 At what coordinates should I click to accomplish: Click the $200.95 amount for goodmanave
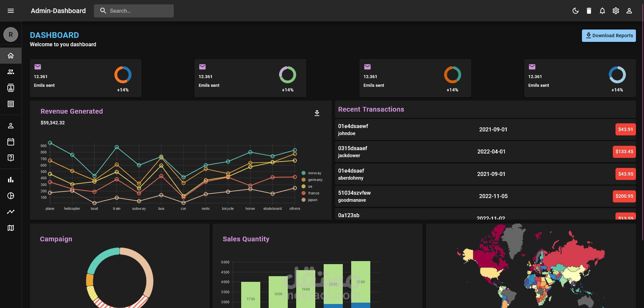(x=624, y=196)
